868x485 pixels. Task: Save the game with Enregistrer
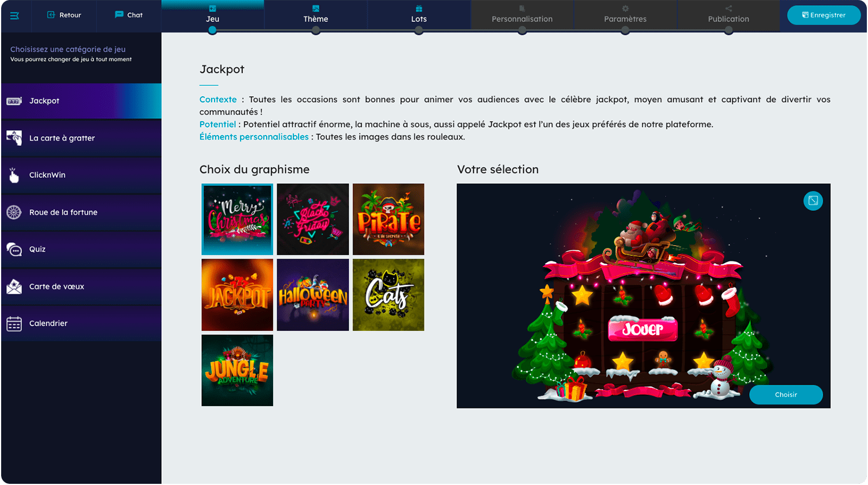tap(823, 15)
